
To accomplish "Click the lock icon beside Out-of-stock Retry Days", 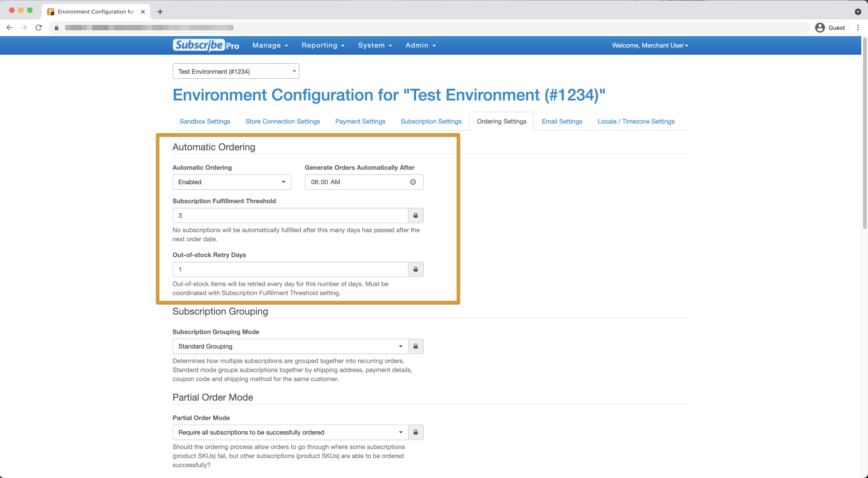I will click(416, 269).
